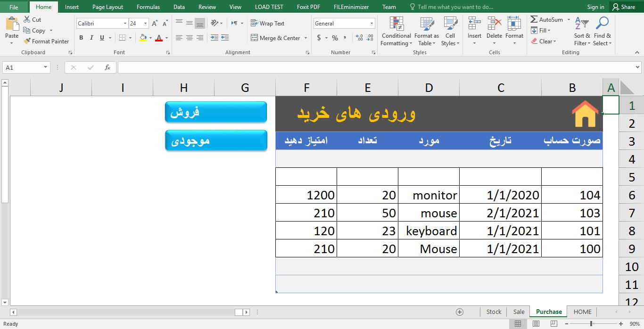Screen dimensions: 644x329
Task: Click the Format cells icon
Action: (514, 24)
